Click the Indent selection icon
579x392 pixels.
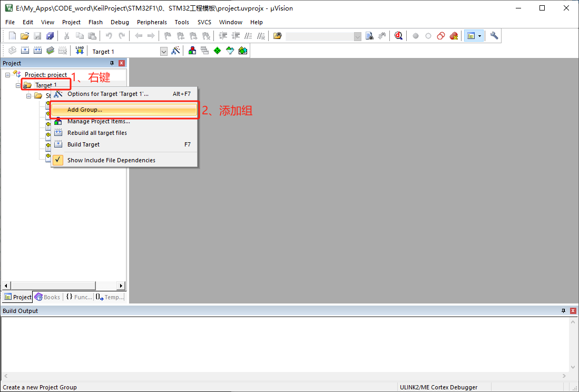(x=223, y=36)
